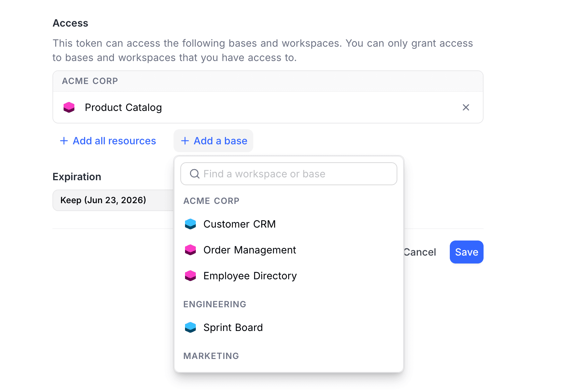This screenshot has height=392, width=582.
Task: Select Order Management from the base picker
Action: [250, 250]
